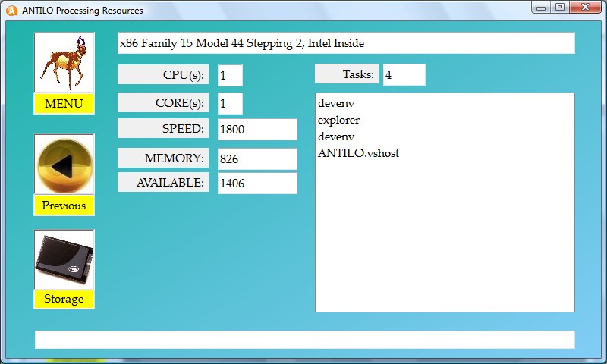Select the processor description text field
The image size is (607, 364).
(345, 44)
